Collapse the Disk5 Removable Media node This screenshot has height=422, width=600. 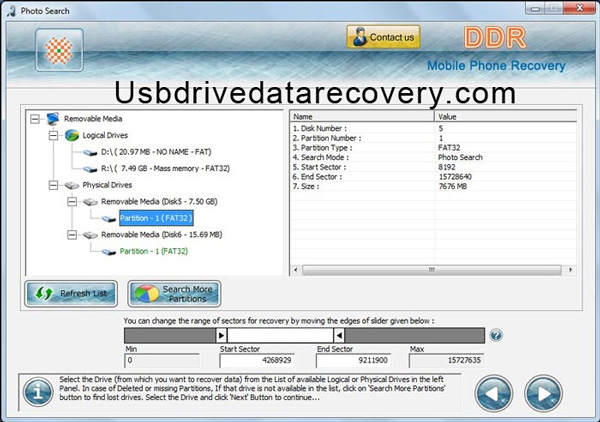(72, 202)
